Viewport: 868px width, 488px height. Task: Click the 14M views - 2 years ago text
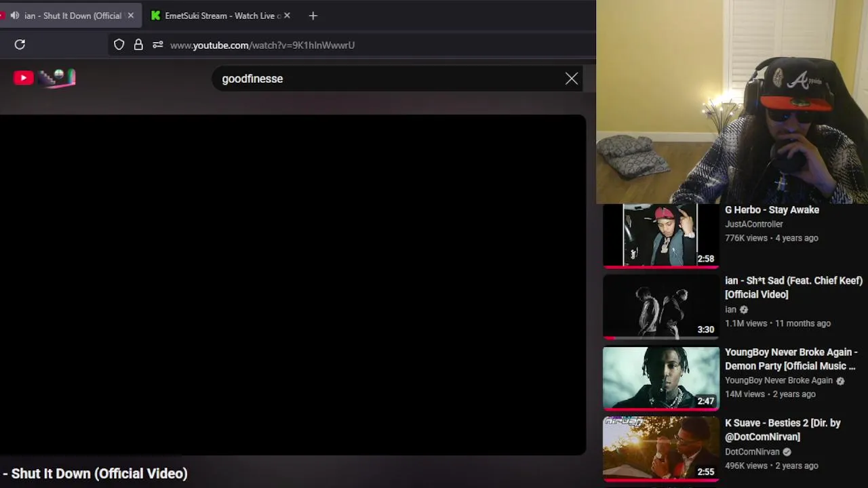tap(770, 394)
